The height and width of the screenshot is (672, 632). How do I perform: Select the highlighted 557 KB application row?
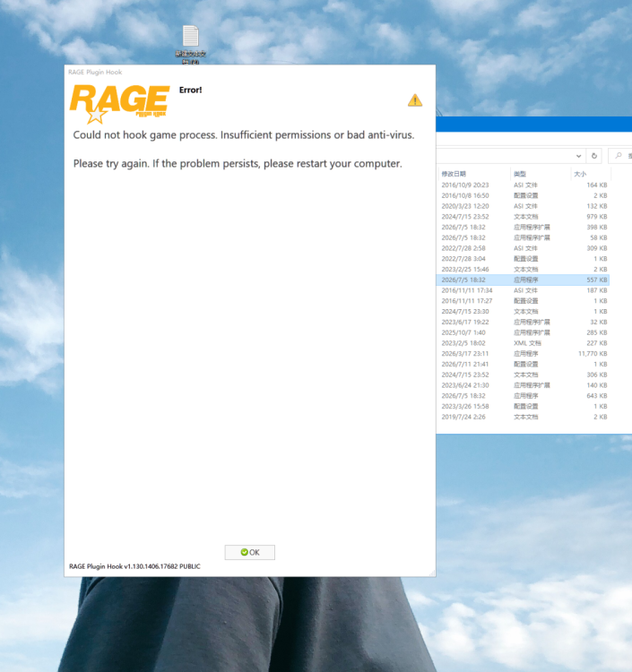coord(523,280)
